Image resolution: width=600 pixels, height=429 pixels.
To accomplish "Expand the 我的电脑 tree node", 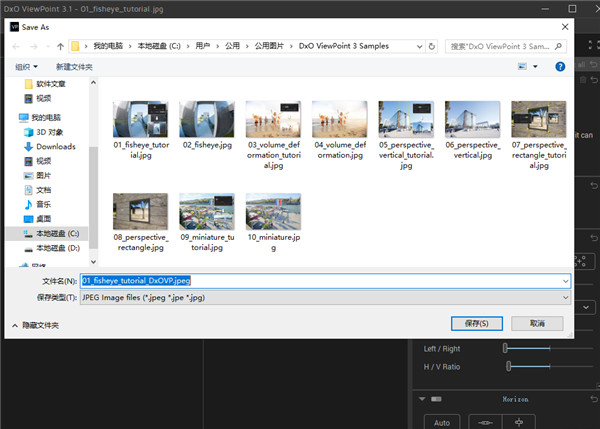I will (10, 117).
